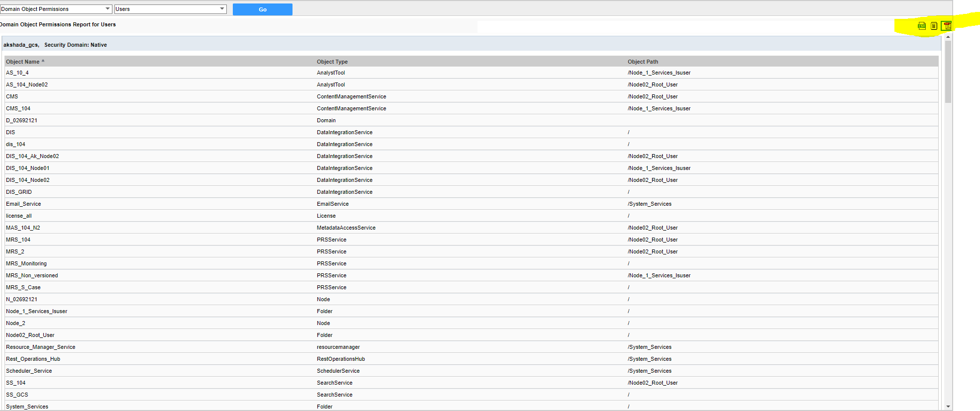Screen dimensions: 980x411
Task: Click the Domain Object Permissions Report for Users title
Action: 58,24
